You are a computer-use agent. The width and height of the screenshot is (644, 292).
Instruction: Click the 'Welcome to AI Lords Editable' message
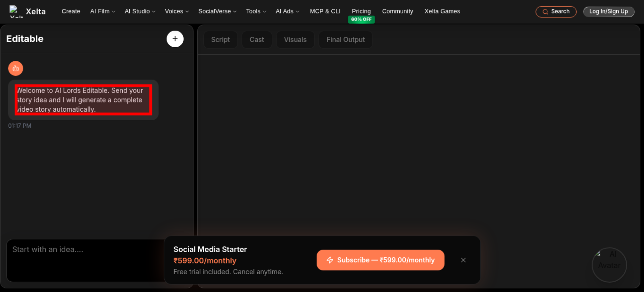tap(83, 100)
